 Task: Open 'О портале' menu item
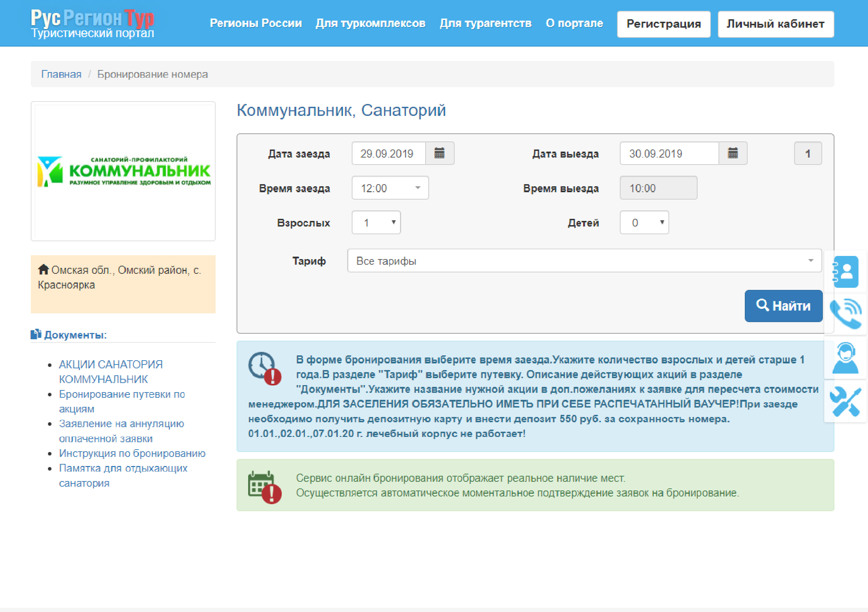pos(574,23)
